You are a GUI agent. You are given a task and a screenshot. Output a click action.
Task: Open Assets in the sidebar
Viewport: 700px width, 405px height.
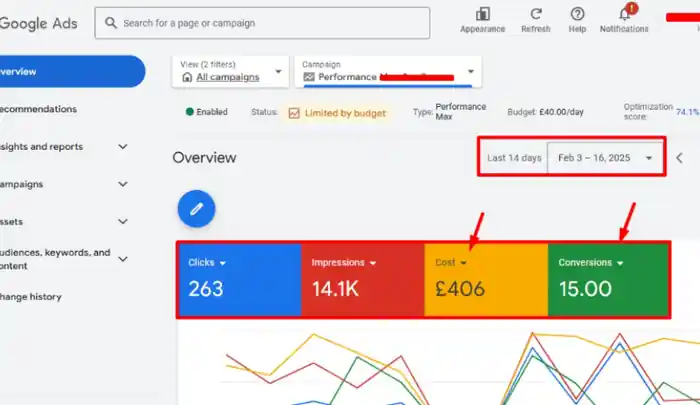click(11, 221)
